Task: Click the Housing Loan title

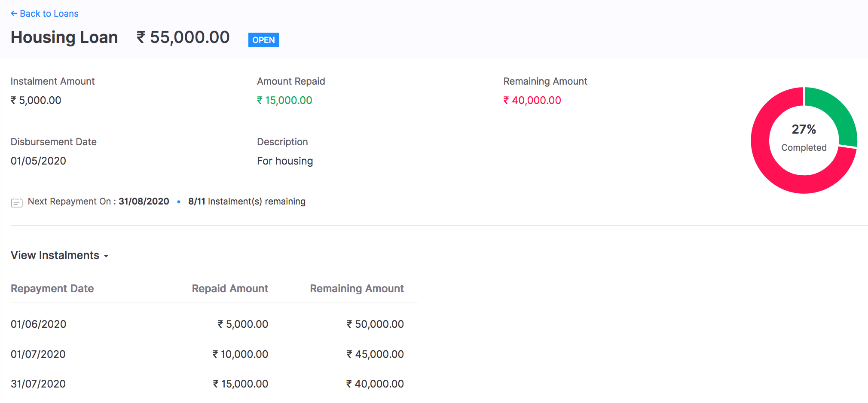Action: tap(64, 37)
